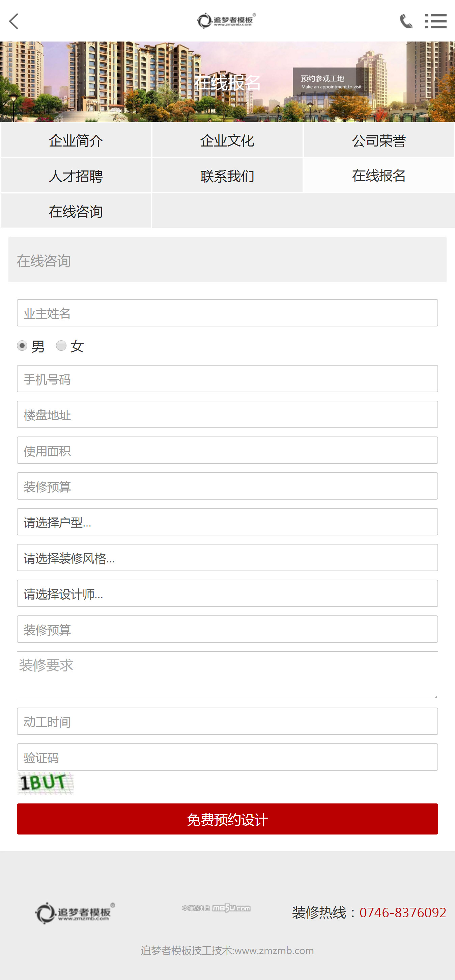The image size is (455, 980).
Task: Select the 女 radio button
Action: pyautogui.click(x=61, y=345)
